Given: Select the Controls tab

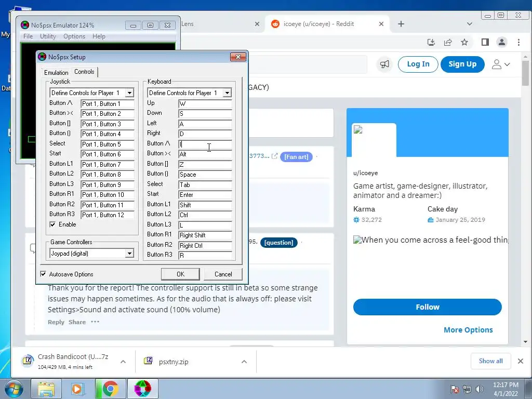Looking at the screenshot, I should (x=84, y=72).
